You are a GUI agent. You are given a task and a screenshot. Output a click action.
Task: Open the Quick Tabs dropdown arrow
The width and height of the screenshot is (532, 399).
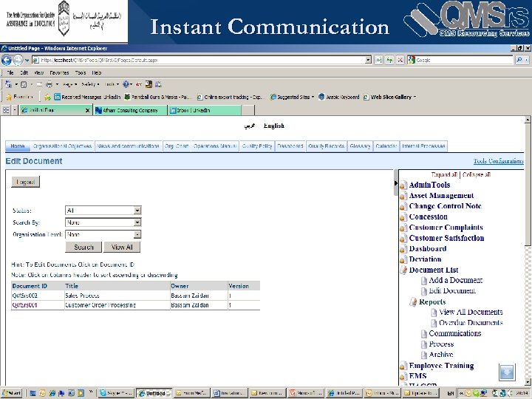(x=15, y=110)
